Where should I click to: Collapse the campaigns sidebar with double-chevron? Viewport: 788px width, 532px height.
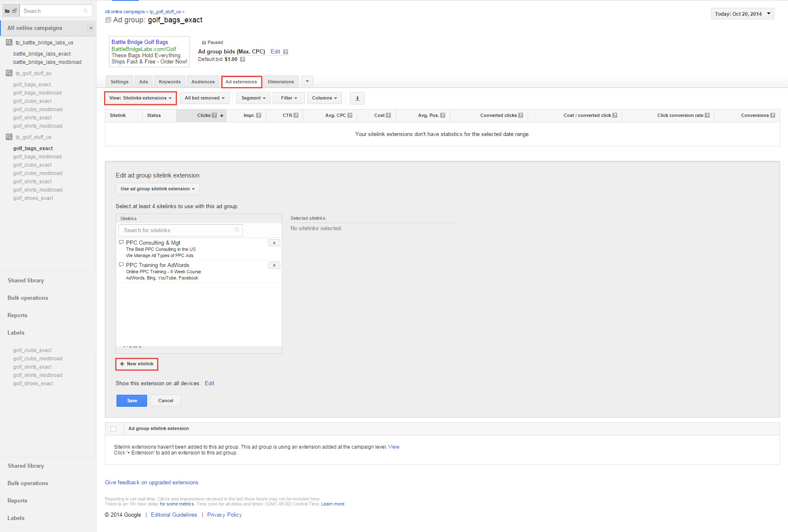pyautogui.click(x=91, y=28)
